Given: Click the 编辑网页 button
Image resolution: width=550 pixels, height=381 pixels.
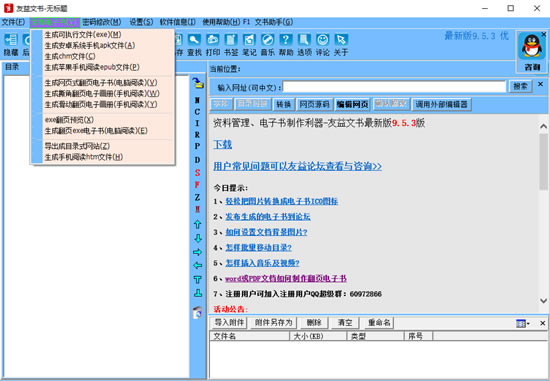Looking at the screenshot, I should click(x=352, y=104).
